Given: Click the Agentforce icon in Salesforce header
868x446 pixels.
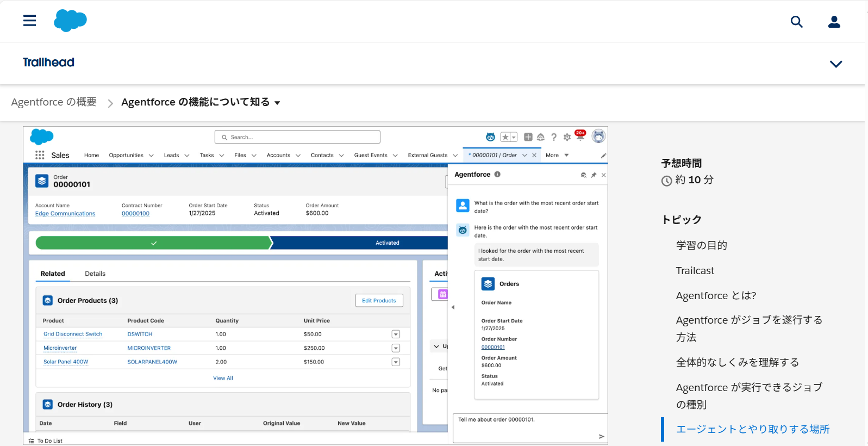Looking at the screenshot, I should tap(490, 137).
